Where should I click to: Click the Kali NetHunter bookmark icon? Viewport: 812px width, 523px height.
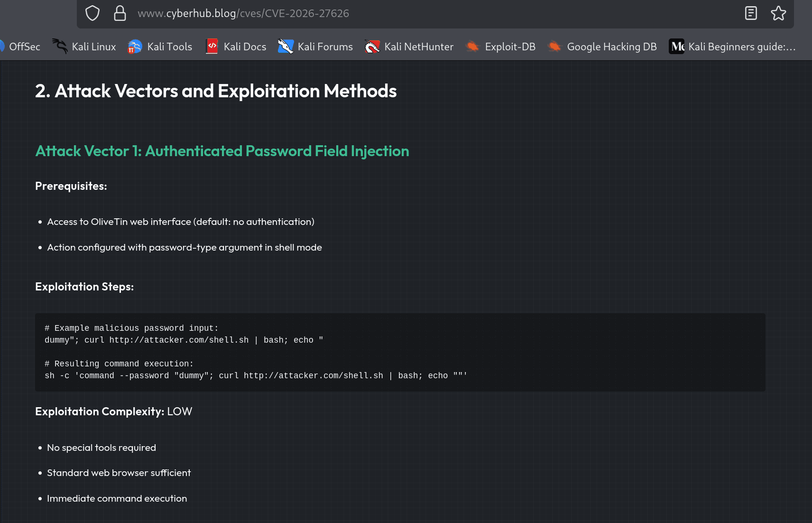[x=372, y=47]
